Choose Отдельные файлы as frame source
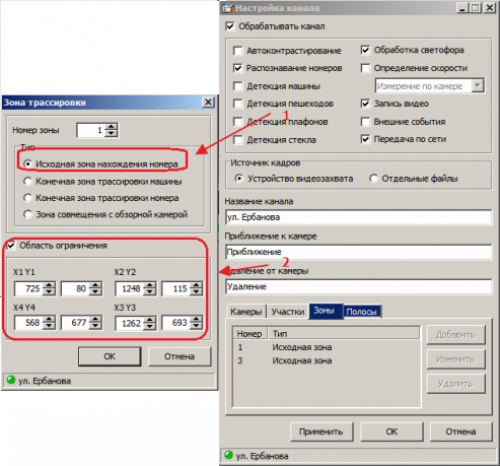The height and width of the screenshot is (466, 500). coord(374,179)
